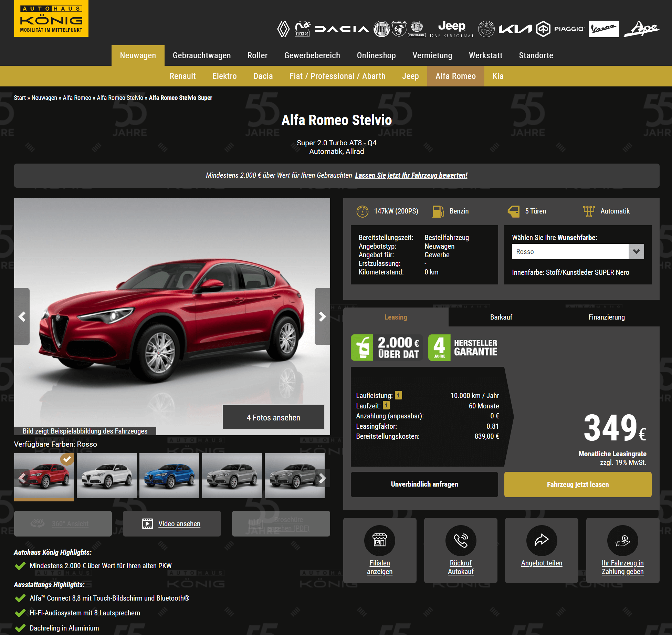Click the Laufzeit info icon
Image resolution: width=672 pixels, height=635 pixels.
(386, 405)
